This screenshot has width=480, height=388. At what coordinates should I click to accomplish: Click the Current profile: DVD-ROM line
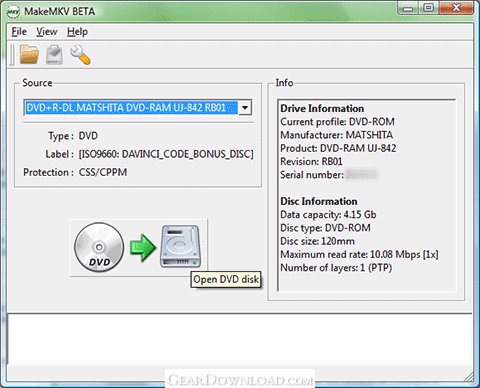(337, 122)
